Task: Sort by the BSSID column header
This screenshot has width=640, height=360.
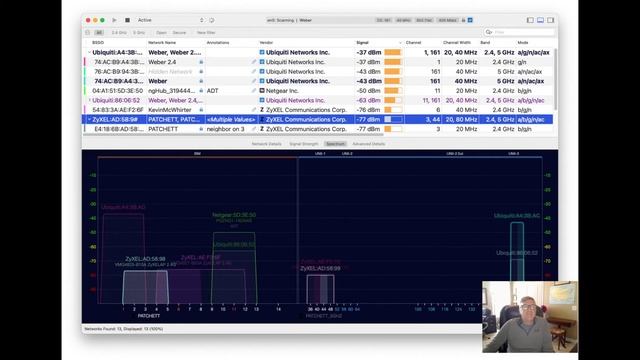Action: [98, 42]
